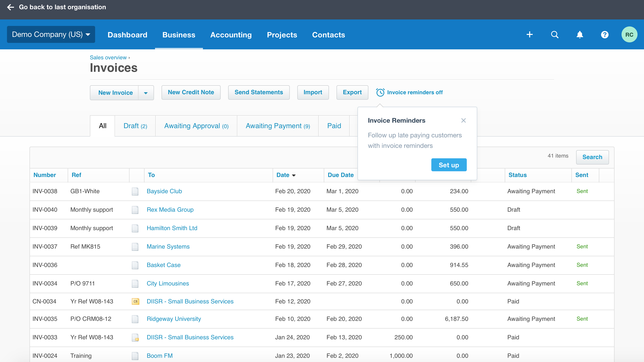The width and height of the screenshot is (644, 362).
Task: Click the notifications bell icon
Action: (580, 34)
